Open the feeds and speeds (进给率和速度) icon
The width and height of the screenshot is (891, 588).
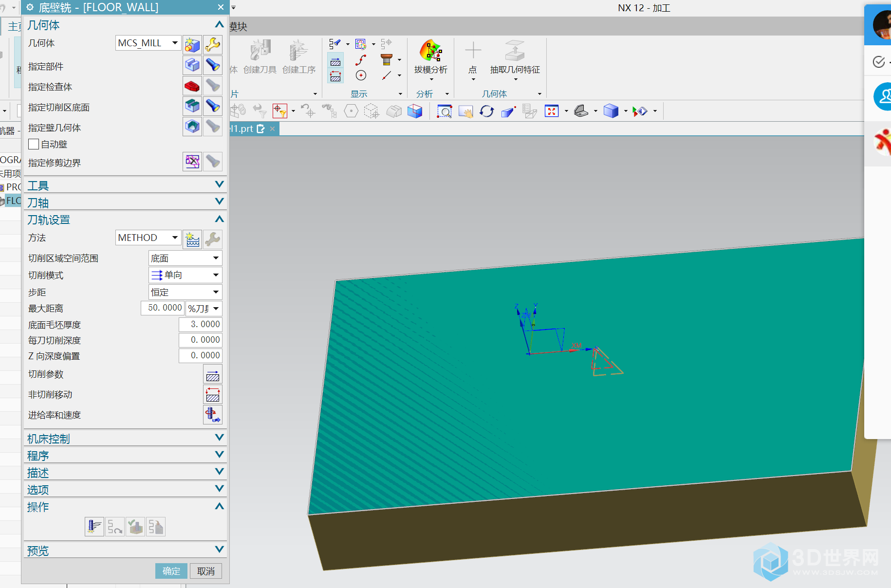pyautogui.click(x=213, y=415)
